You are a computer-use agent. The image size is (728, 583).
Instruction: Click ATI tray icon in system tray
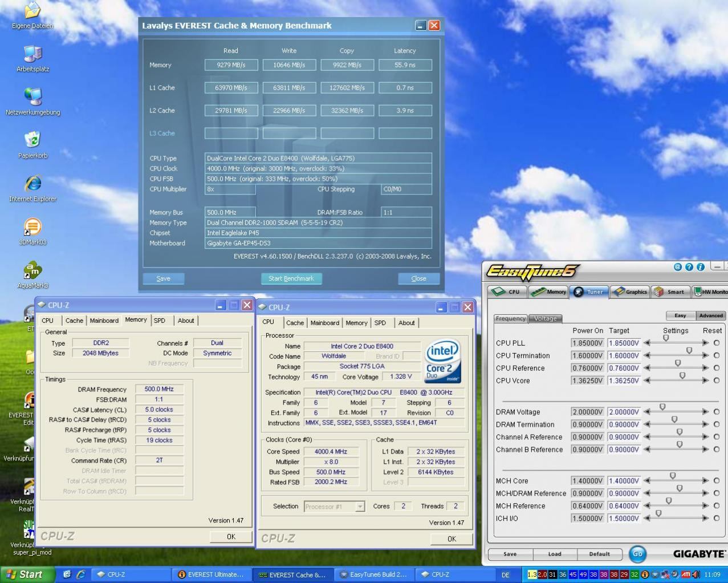coord(685,574)
